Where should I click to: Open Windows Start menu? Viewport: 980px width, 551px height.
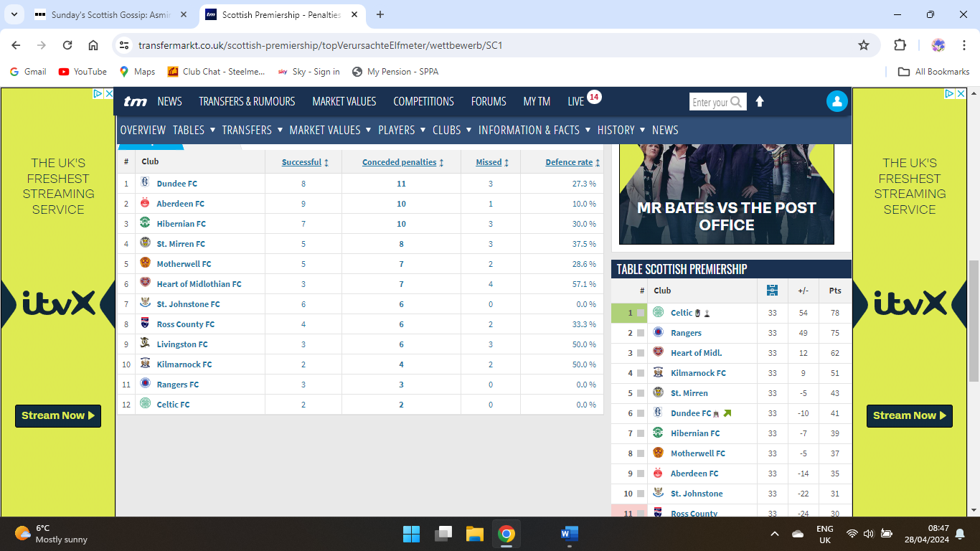coord(411,534)
